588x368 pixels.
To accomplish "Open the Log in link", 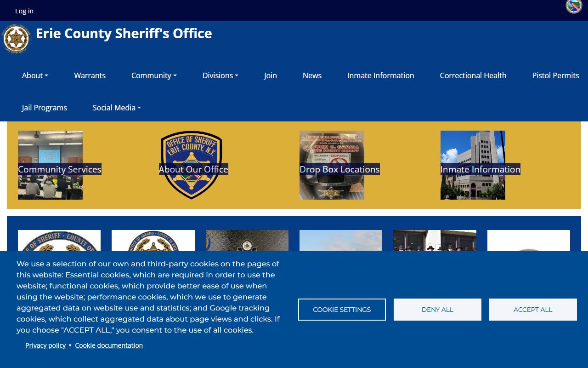I will 24,11.
